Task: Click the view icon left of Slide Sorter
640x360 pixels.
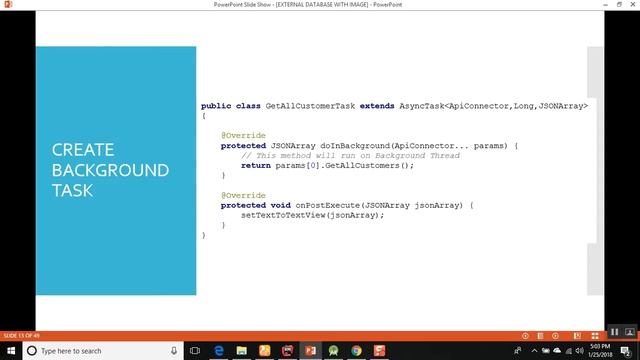Action: pyautogui.click(x=577, y=336)
